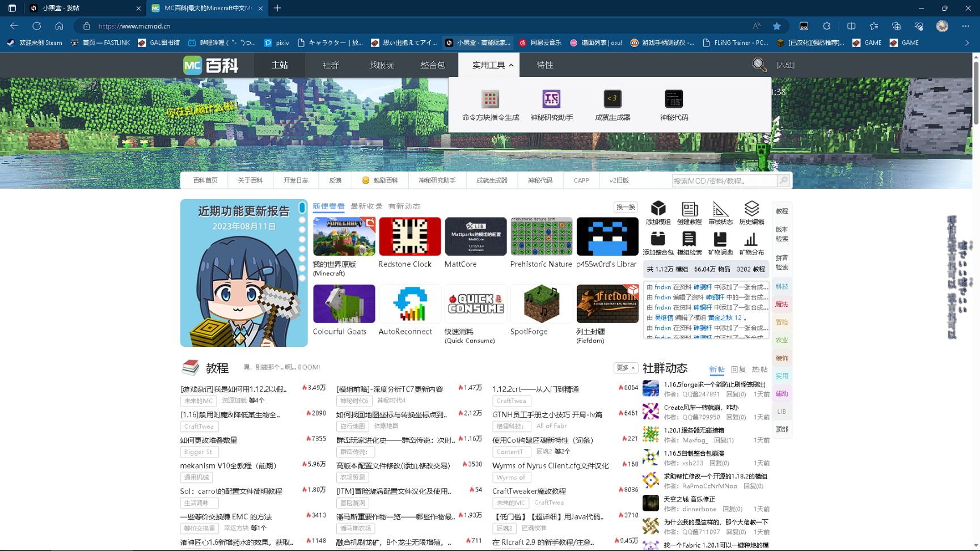The height and width of the screenshot is (551, 980).
Task: Open the 网易云音乐 bookmark
Action: tap(540, 43)
